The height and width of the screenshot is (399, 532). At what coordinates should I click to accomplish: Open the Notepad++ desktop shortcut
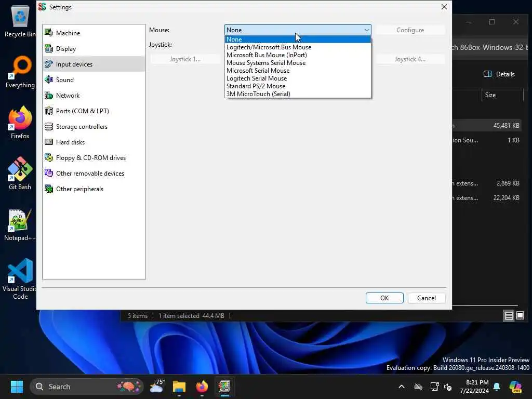point(20,224)
